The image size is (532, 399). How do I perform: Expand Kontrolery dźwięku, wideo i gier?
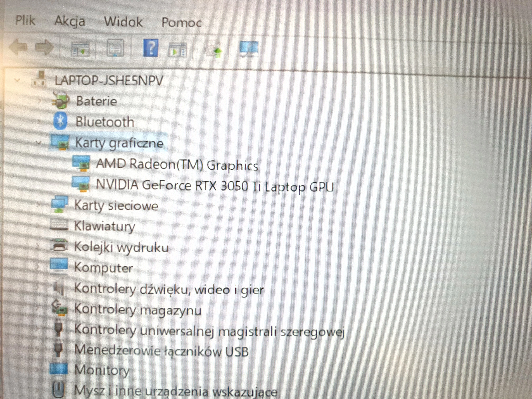click(x=37, y=288)
